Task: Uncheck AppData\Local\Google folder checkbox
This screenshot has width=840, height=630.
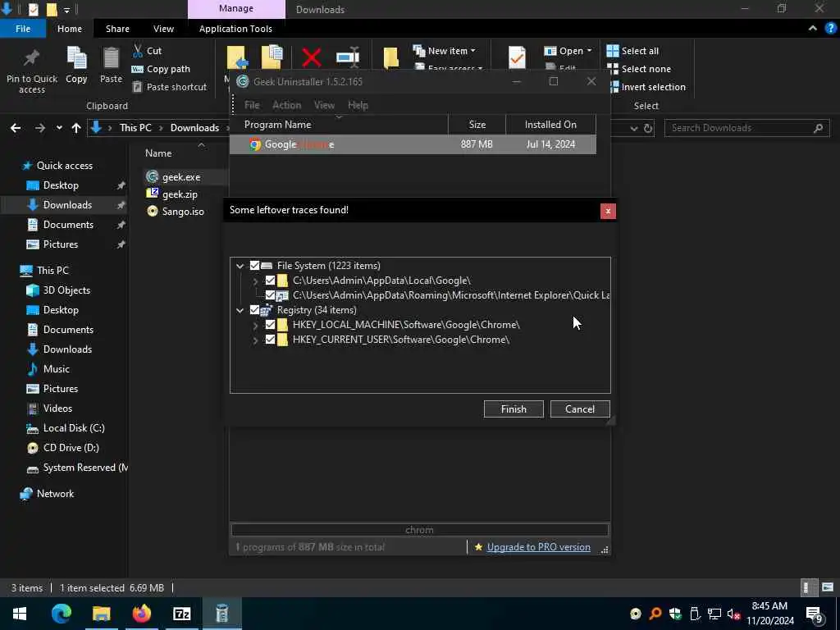Action: [x=270, y=281]
